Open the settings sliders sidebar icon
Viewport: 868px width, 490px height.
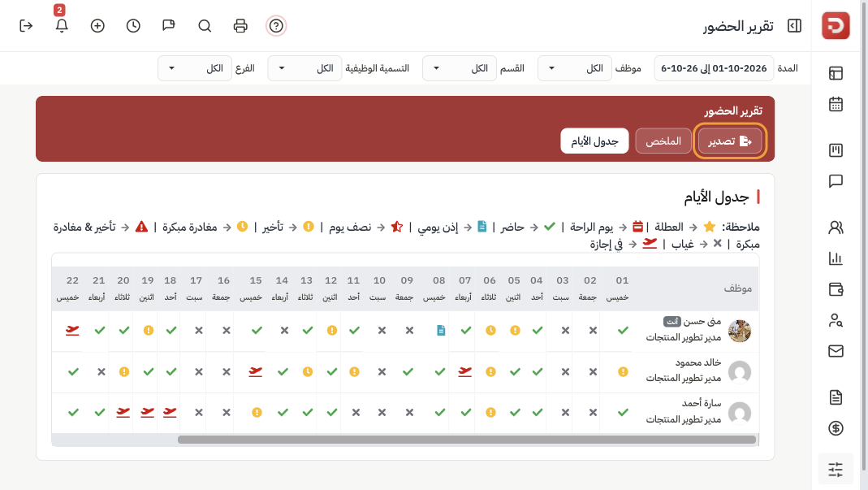pos(836,470)
